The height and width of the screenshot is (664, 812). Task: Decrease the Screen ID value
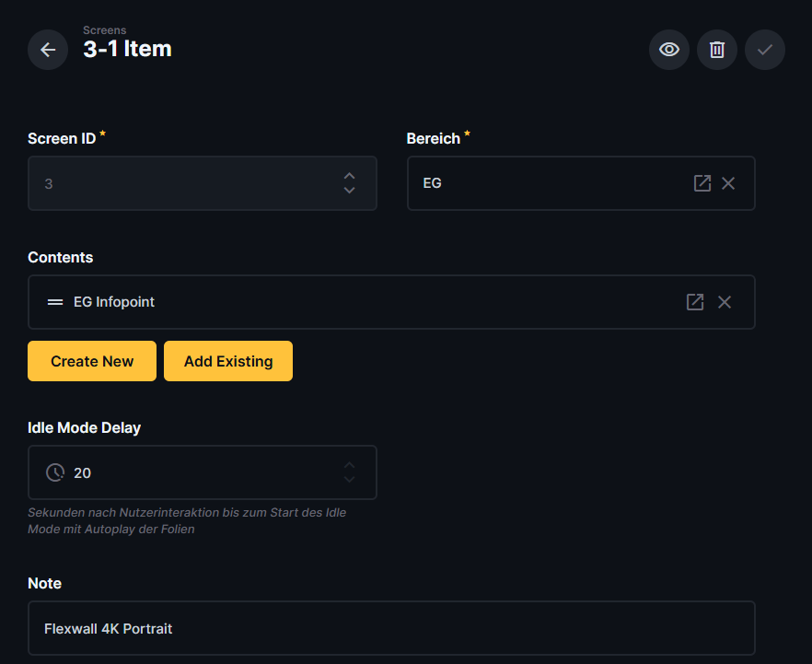click(349, 191)
